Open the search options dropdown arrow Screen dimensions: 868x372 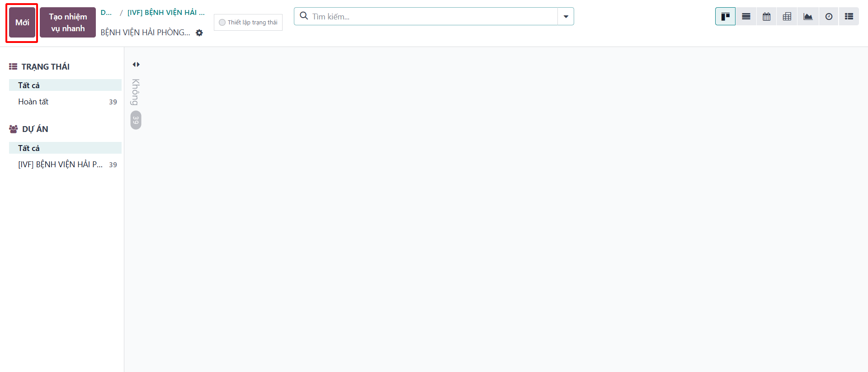click(x=566, y=17)
